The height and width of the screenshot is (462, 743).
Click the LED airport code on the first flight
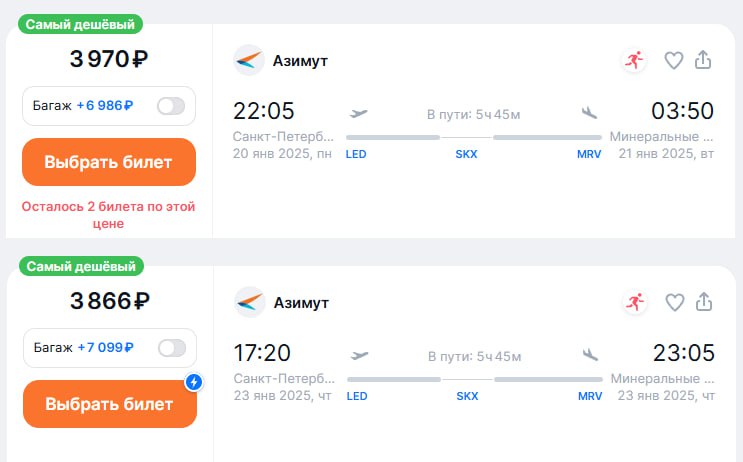tap(356, 155)
